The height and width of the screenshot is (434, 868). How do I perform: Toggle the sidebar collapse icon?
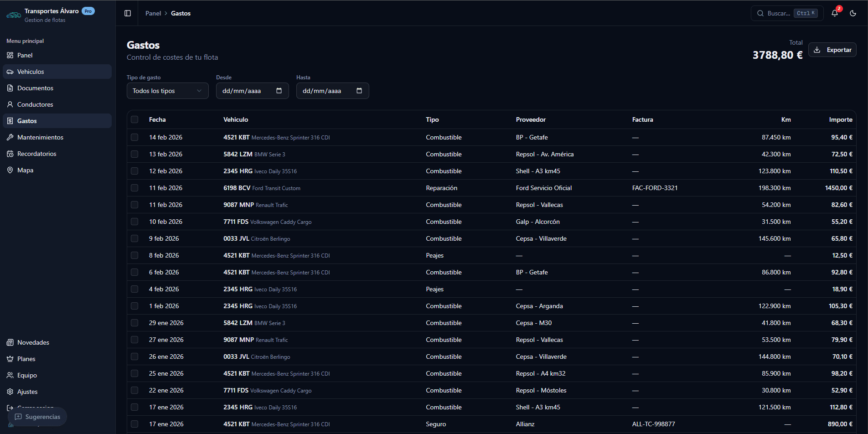128,13
